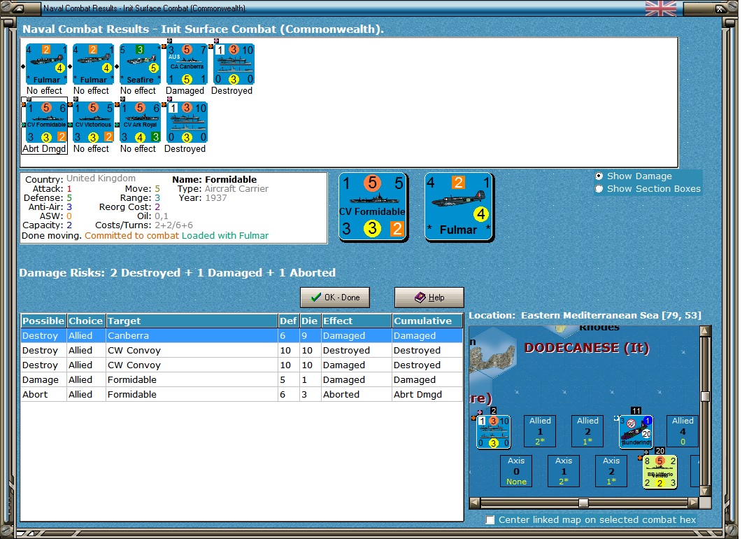Viewport: 756px width, 539px height.
Task: Click the map horizontal scrollbar thumb
Action: 583,503
